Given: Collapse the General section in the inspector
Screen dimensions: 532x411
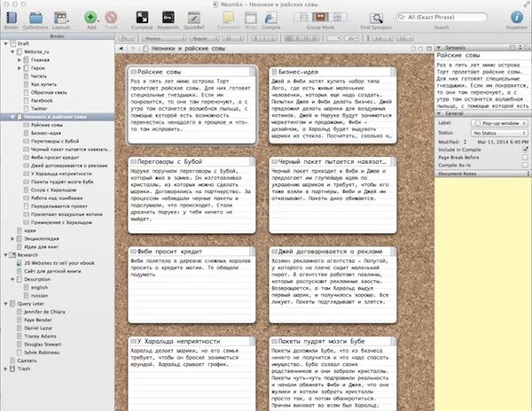Looking at the screenshot, I should coord(438,113).
